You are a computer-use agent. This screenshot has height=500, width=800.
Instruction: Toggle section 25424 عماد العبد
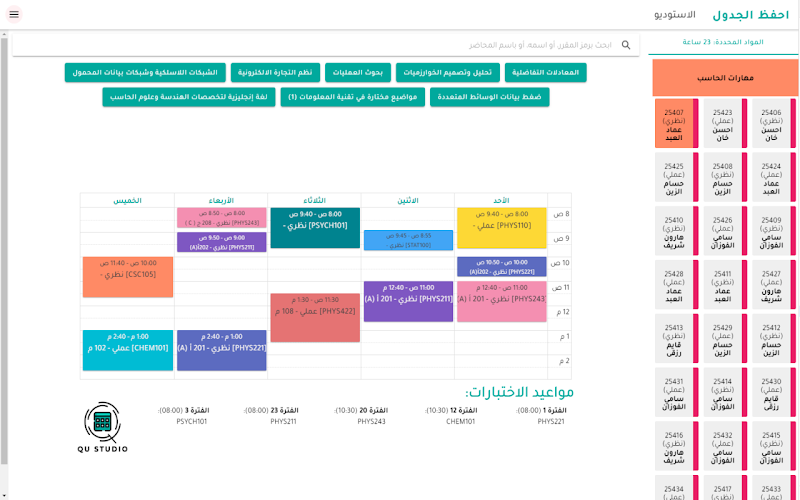(773, 178)
